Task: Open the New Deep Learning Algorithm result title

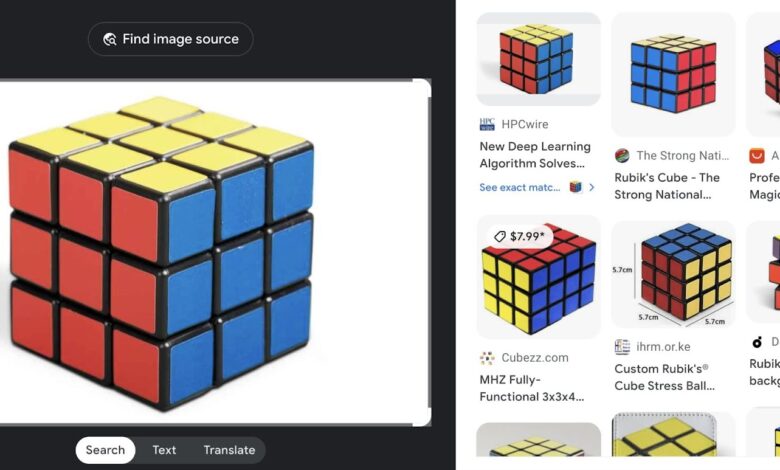Action: tap(535, 155)
